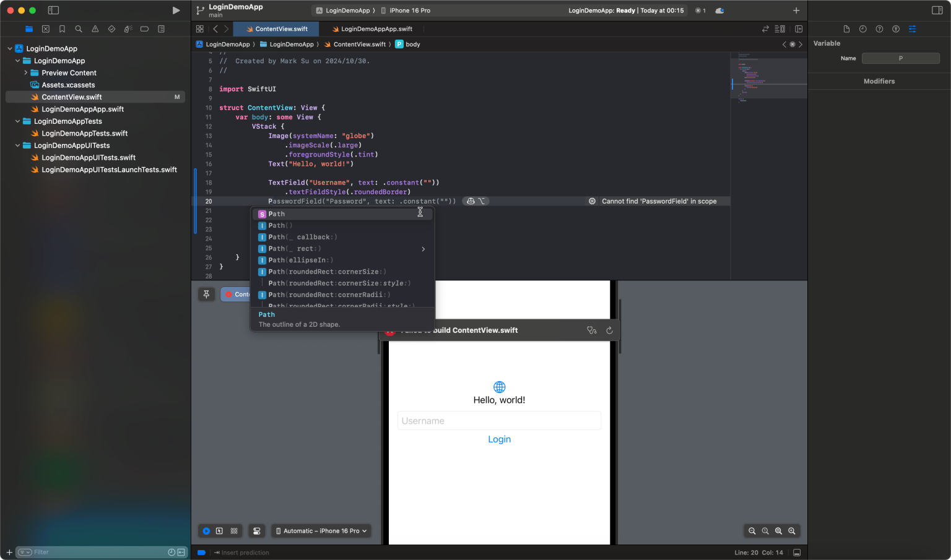Refresh the failed preview build
951x560 pixels.
pos(609,330)
